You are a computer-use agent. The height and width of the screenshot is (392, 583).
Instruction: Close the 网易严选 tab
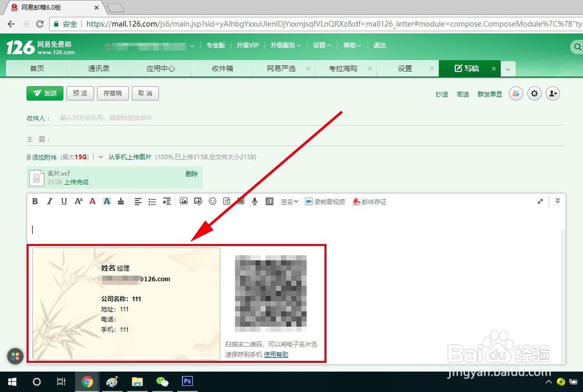(308, 69)
